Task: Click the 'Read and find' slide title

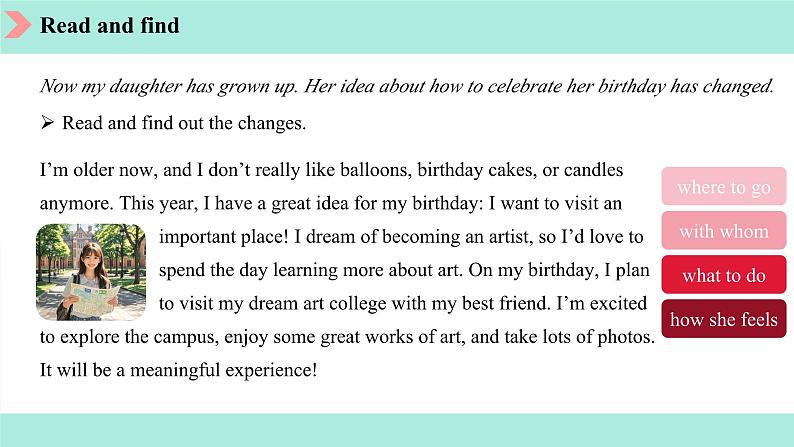Action: (109, 25)
